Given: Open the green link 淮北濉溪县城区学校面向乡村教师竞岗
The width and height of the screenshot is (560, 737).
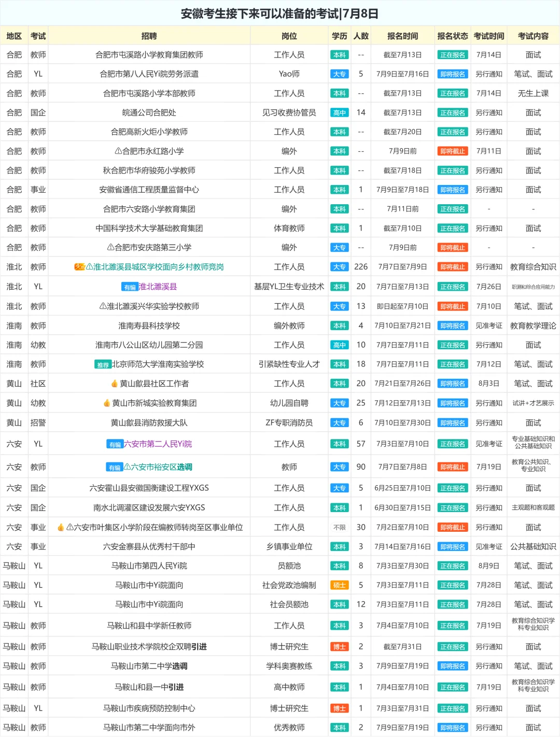Looking at the screenshot, I should coord(159,267).
